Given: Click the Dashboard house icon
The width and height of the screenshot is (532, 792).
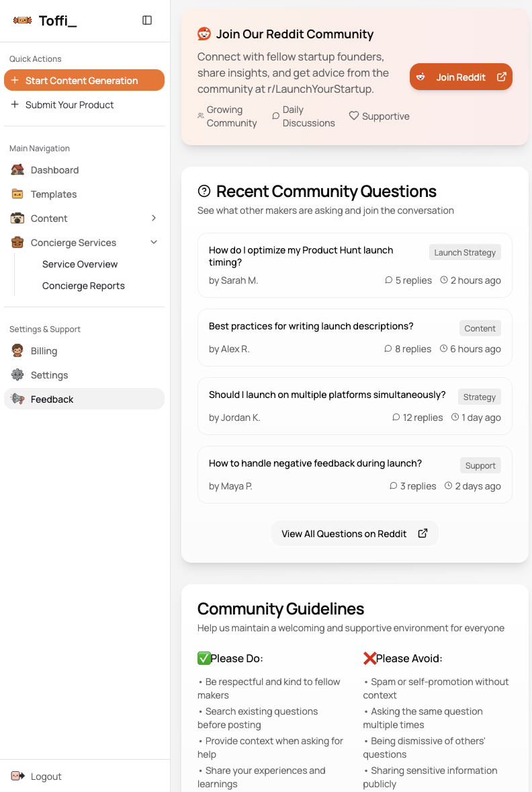Looking at the screenshot, I should click(x=17, y=169).
